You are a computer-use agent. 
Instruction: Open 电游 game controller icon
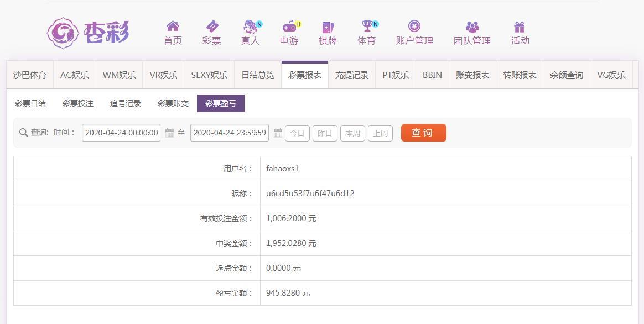click(289, 27)
